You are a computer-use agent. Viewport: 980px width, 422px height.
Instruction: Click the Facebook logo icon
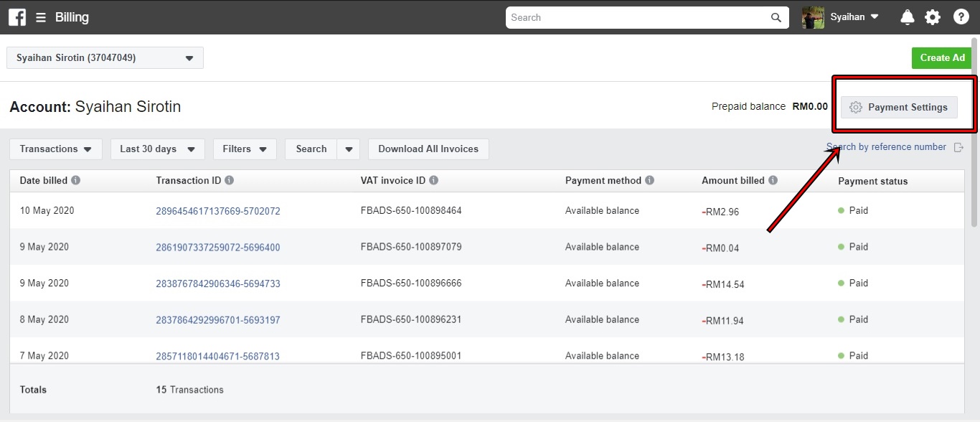point(17,17)
